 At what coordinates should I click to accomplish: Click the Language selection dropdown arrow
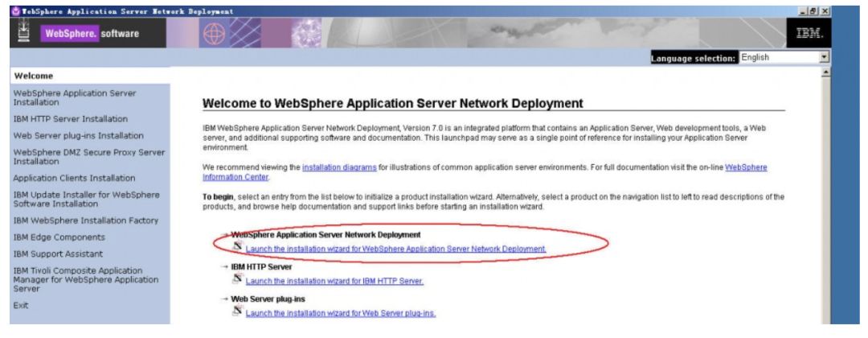click(825, 58)
